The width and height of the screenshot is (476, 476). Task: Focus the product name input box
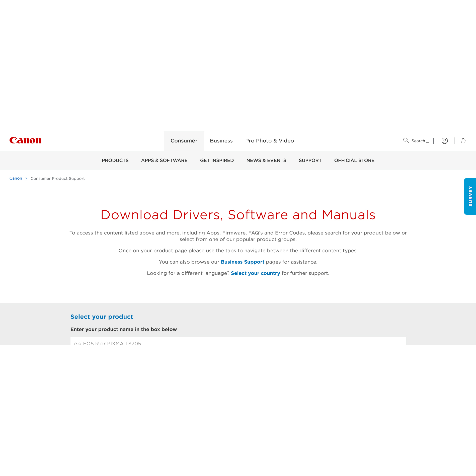(x=238, y=341)
